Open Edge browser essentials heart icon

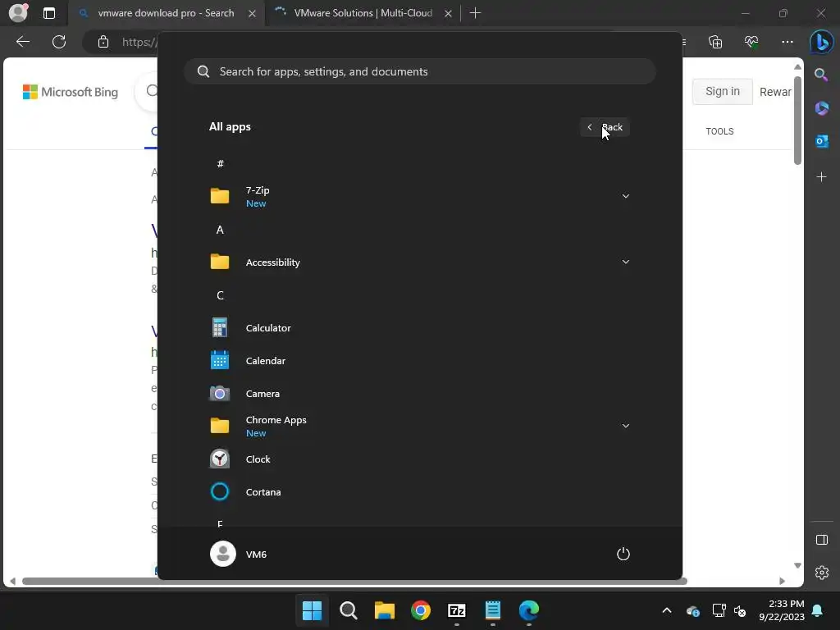click(x=751, y=42)
